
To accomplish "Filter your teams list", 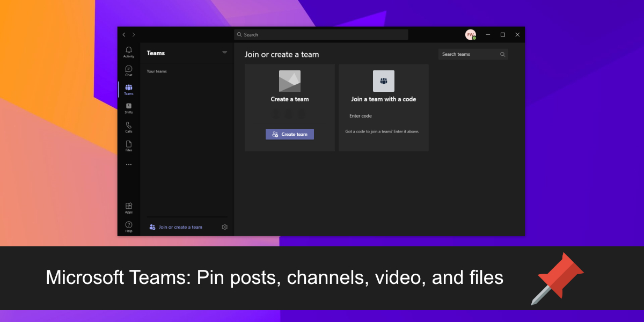I will click(x=225, y=53).
